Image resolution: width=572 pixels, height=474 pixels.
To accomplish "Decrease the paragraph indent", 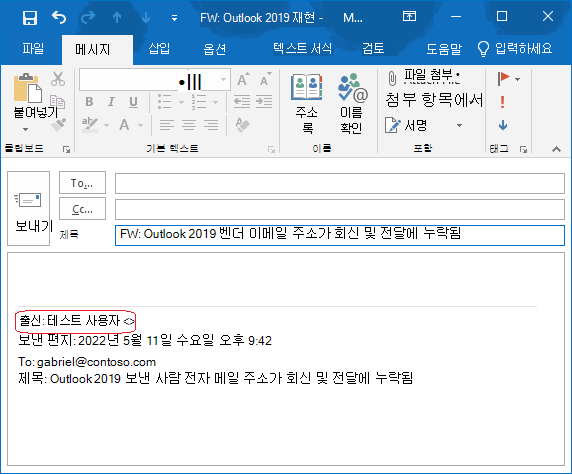I will click(242, 102).
